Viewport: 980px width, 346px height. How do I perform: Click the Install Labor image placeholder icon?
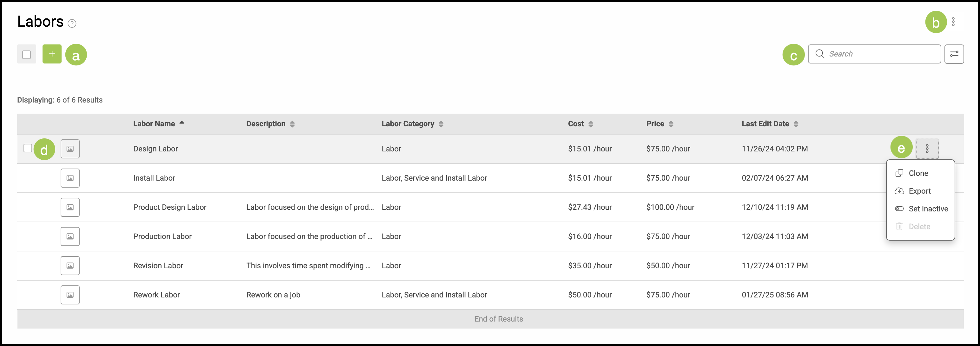(70, 178)
